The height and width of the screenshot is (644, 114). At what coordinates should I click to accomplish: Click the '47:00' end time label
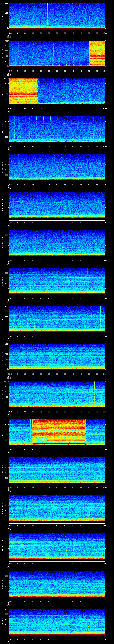pos(105,109)
